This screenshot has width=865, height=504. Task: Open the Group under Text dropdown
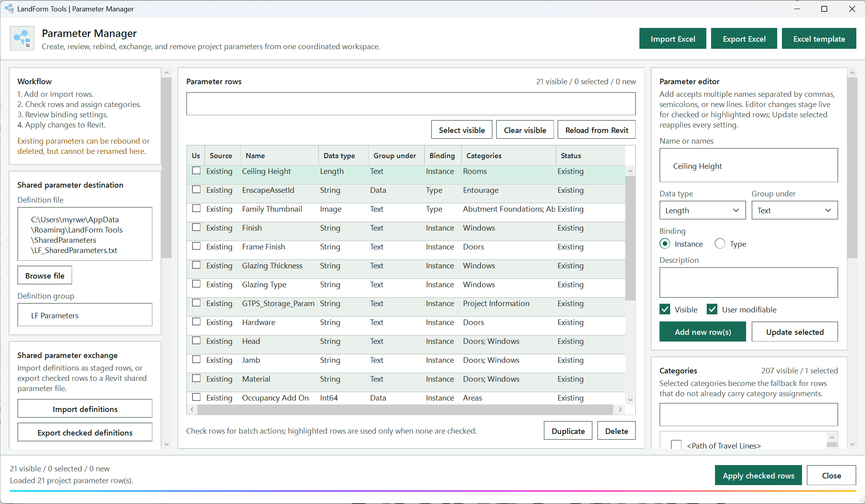(x=795, y=210)
